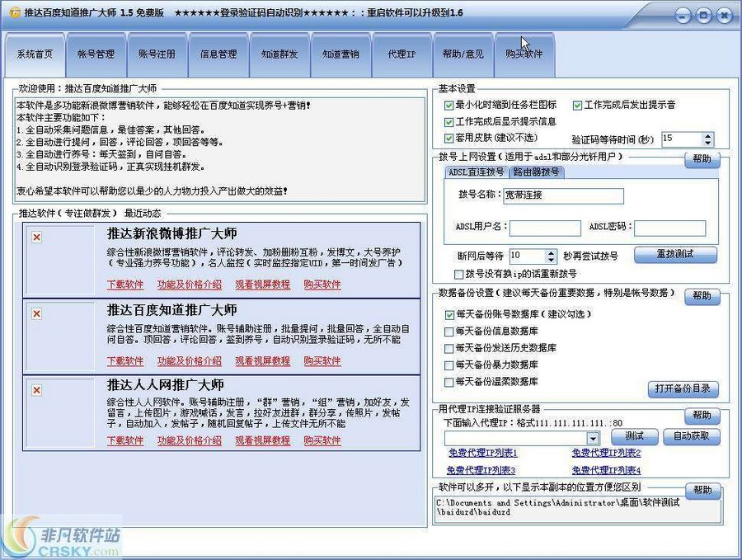The image size is (742, 560).
Task: Open 观看视屏教程 for 人人网推广大师
Action: pyautogui.click(x=263, y=440)
